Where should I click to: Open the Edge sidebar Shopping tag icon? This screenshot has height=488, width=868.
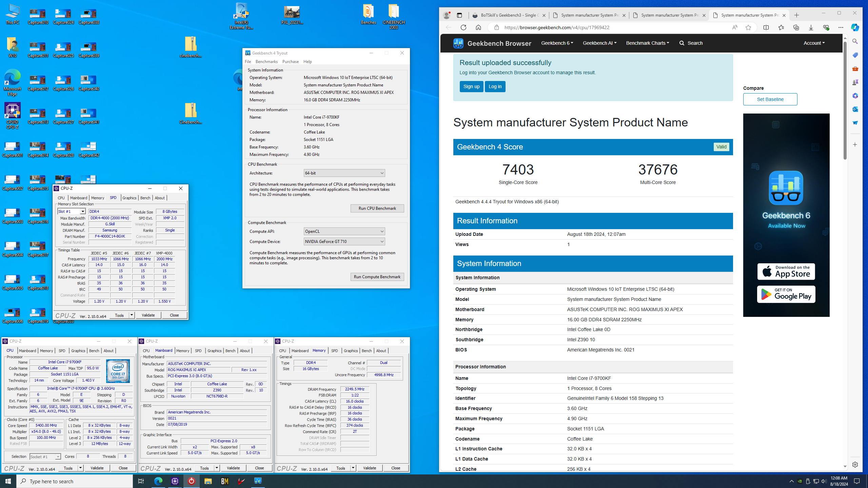[855, 55]
